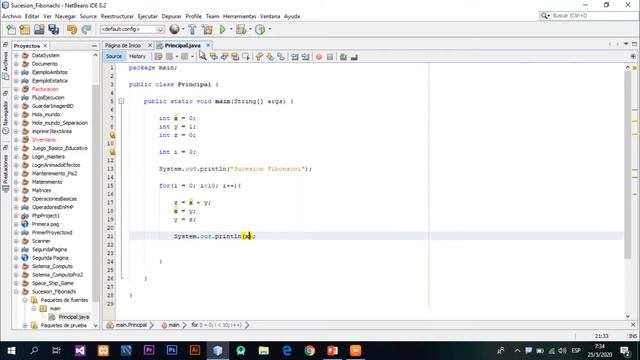Open Windows Start menu
The height and width of the screenshot is (360, 640).
point(11,351)
